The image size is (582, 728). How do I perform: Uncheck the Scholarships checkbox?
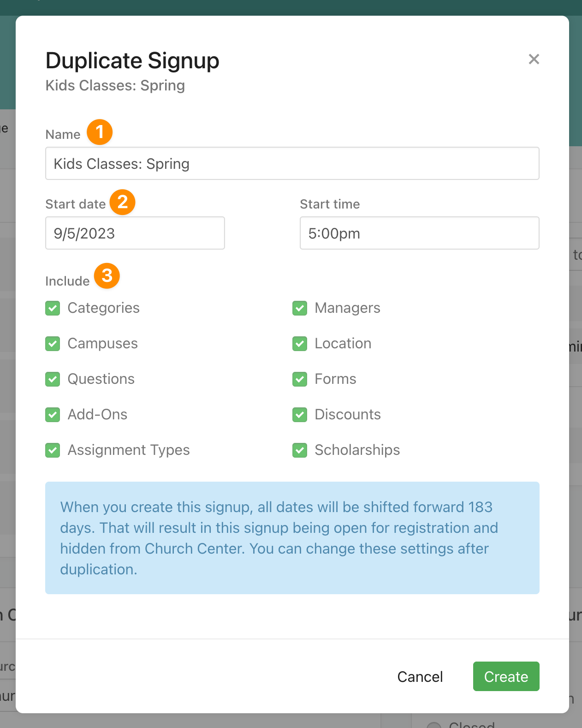pyautogui.click(x=300, y=450)
